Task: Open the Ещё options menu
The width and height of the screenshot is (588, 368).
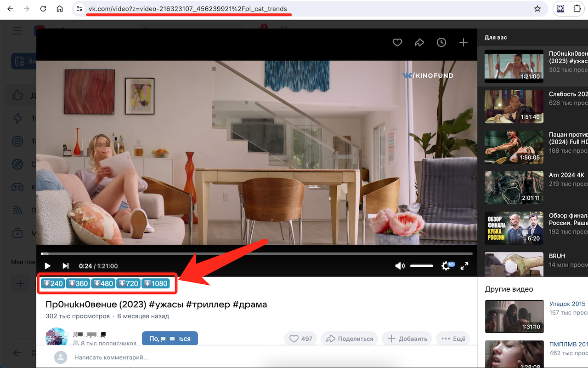Action: (x=452, y=338)
